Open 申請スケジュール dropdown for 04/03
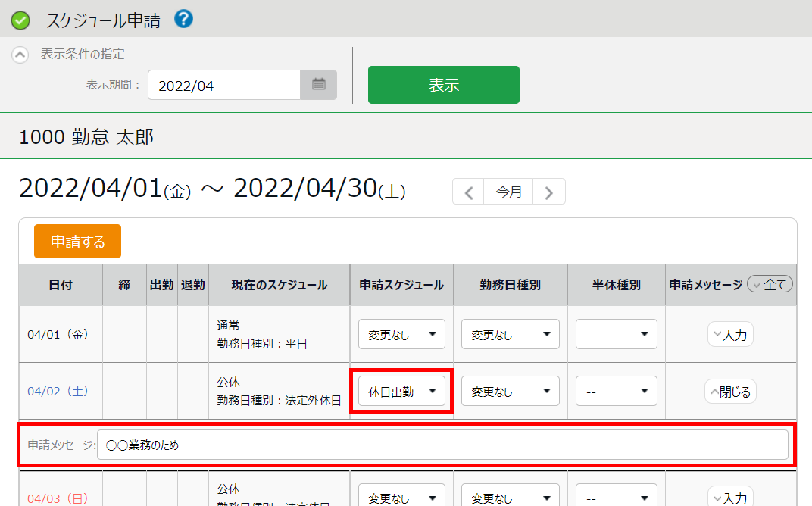Viewport: 812px width, 506px height. point(401,498)
